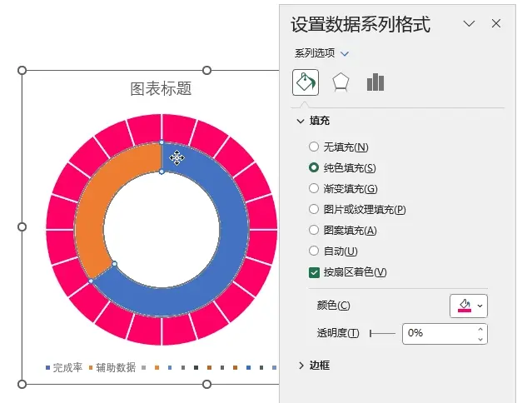Open the Fill & Line paint bucket tab

306,82
